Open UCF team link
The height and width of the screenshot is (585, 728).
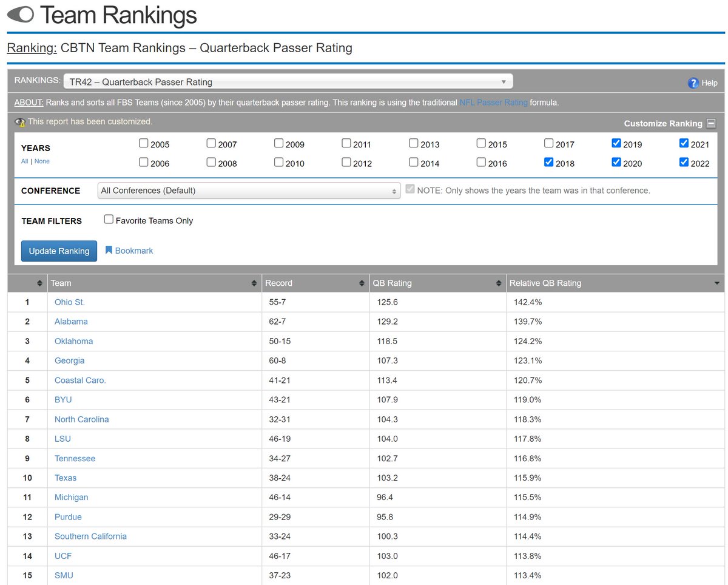coord(63,556)
